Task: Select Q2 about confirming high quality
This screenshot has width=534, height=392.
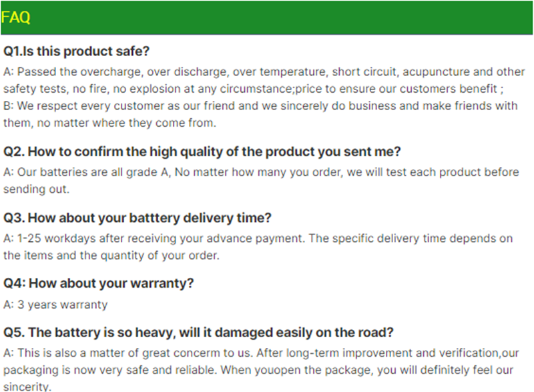Action: pos(202,152)
